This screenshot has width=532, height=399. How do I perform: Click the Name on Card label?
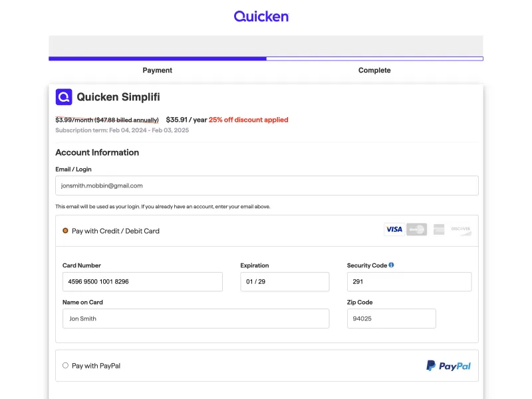(82, 303)
